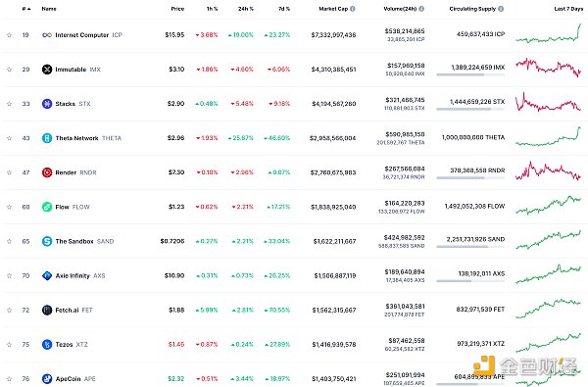Toggle watchlist star for Tezos
This screenshot has height=387, width=588.
click(x=10, y=344)
